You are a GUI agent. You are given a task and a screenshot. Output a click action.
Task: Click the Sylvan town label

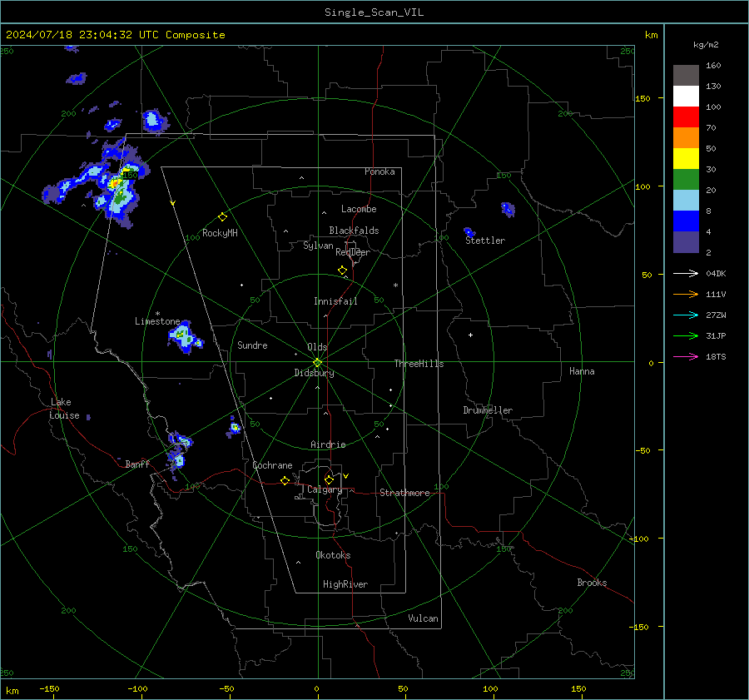coord(318,246)
